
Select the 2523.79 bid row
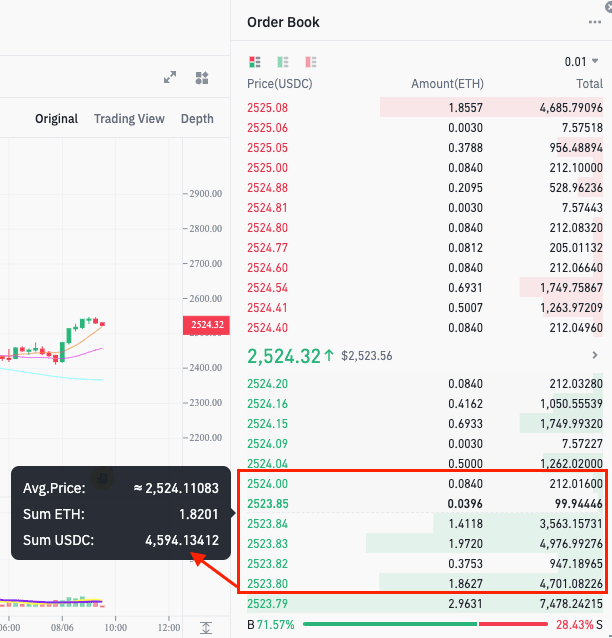pyautogui.click(x=420, y=604)
